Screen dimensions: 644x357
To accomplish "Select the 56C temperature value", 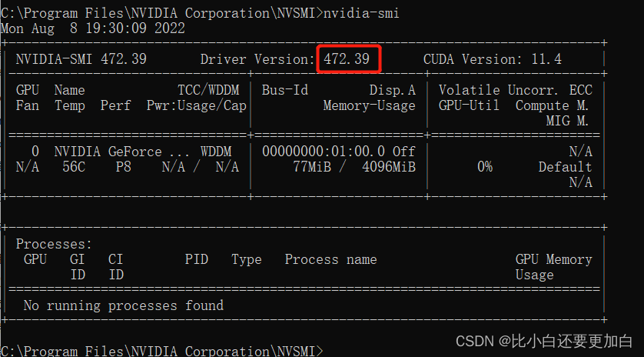I will [x=74, y=167].
